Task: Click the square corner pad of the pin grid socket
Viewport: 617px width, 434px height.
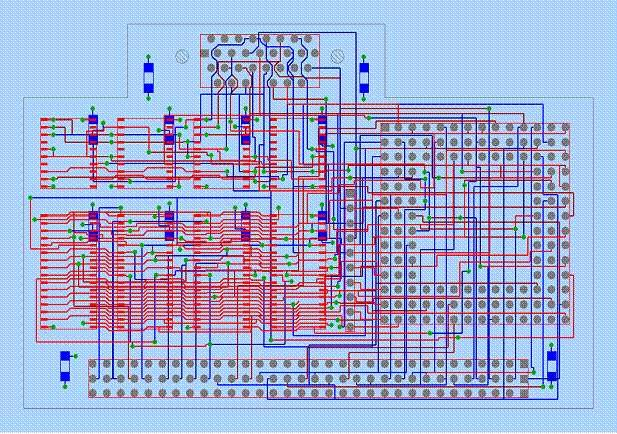Action: pos(385,127)
